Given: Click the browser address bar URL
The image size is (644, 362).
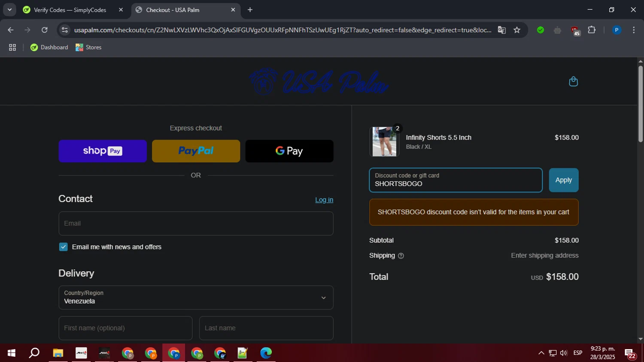Looking at the screenshot, I should point(283,30).
